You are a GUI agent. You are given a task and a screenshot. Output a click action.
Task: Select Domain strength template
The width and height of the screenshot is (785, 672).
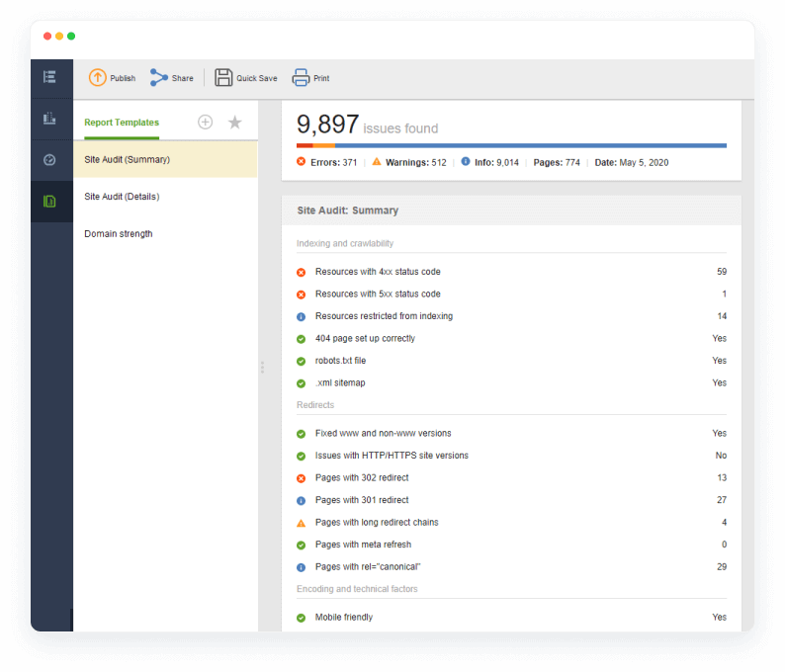pos(165,233)
